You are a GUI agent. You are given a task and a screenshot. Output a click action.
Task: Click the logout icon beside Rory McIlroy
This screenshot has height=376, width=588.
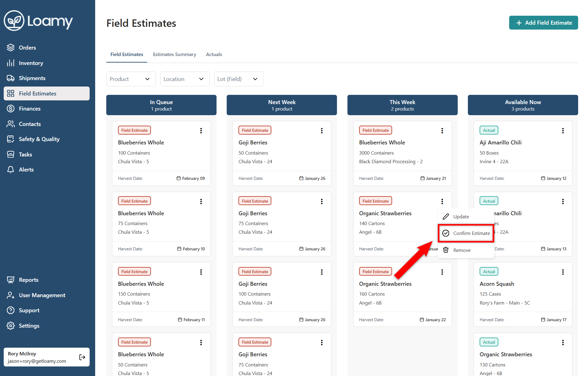point(82,357)
